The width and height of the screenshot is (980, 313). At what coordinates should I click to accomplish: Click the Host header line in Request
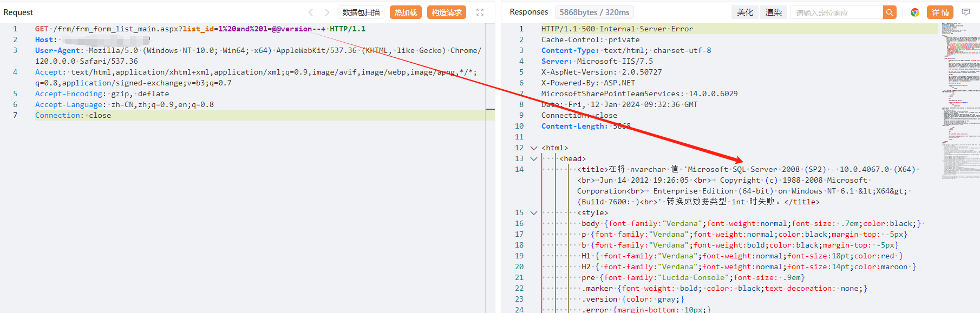(x=93, y=39)
